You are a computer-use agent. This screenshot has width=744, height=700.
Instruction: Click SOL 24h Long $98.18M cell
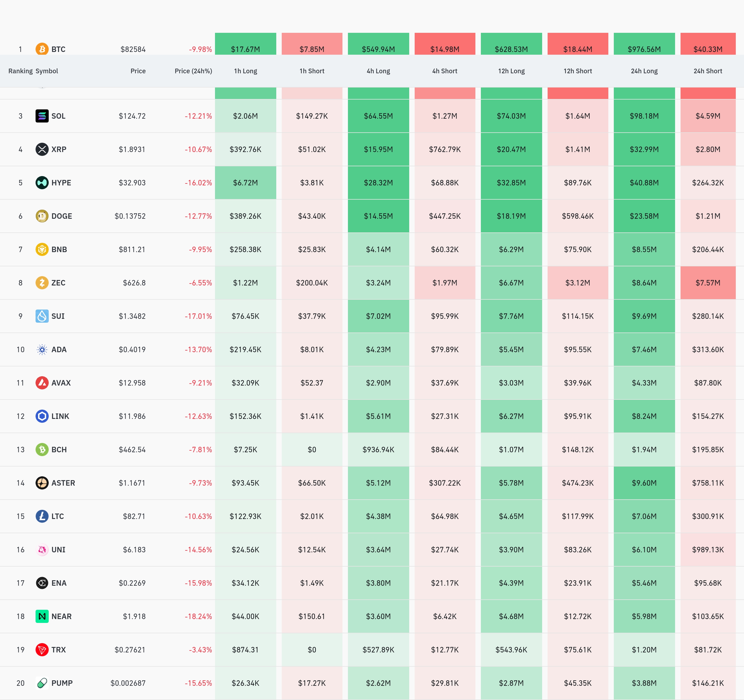click(644, 116)
